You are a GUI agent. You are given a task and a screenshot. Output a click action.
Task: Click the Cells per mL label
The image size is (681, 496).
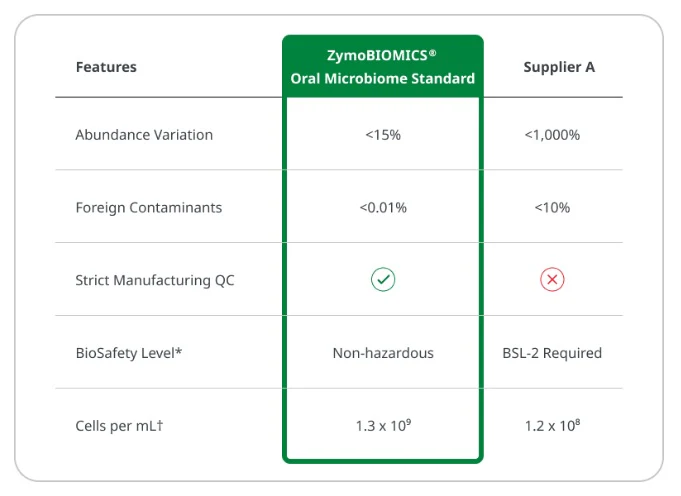pos(119,426)
